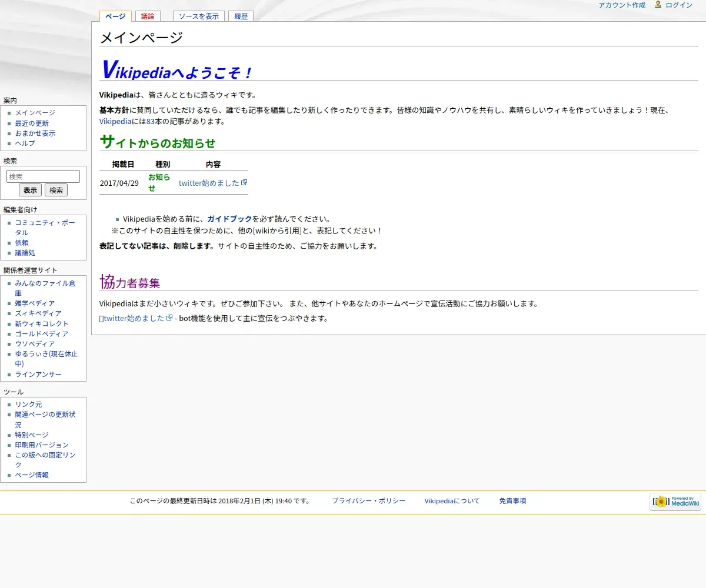The image size is (706, 588).
Task: Open ゴールドペディア link
Action: pos(42,334)
